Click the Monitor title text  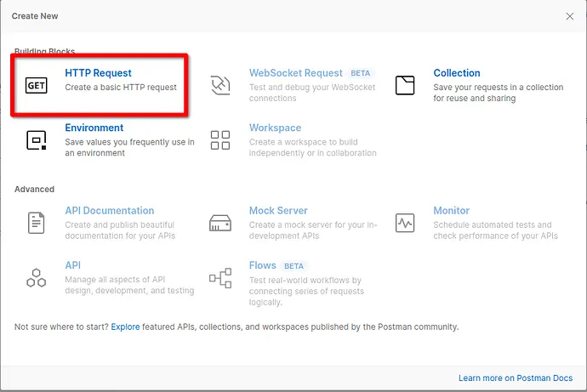tap(451, 211)
